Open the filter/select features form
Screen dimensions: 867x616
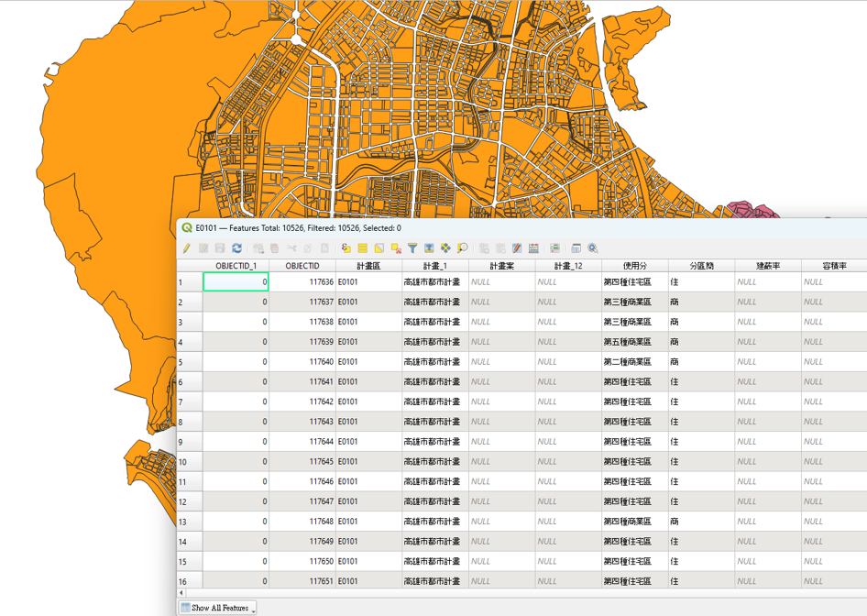[x=412, y=248]
